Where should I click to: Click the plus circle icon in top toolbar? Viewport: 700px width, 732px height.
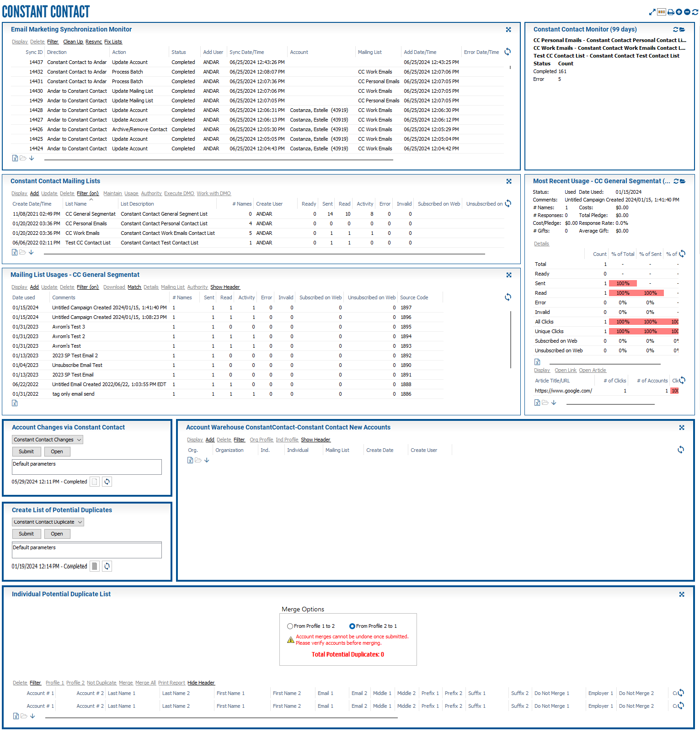pos(679,12)
